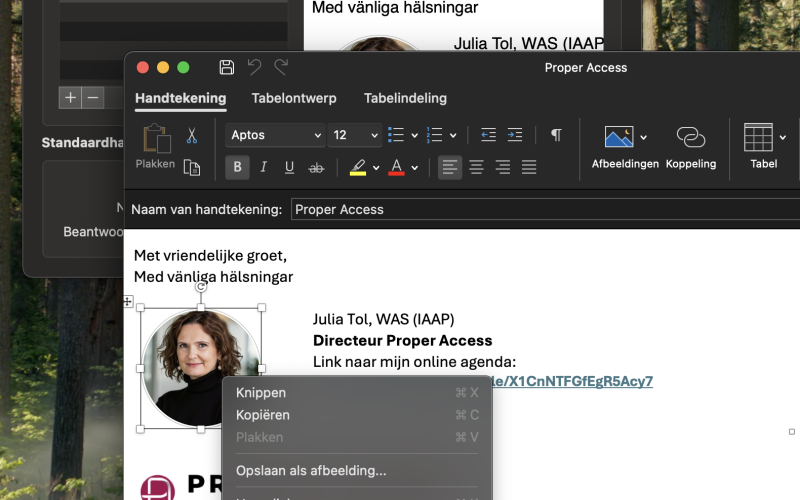The image size is (800, 500).
Task: Undo the last action
Action: [254, 67]
